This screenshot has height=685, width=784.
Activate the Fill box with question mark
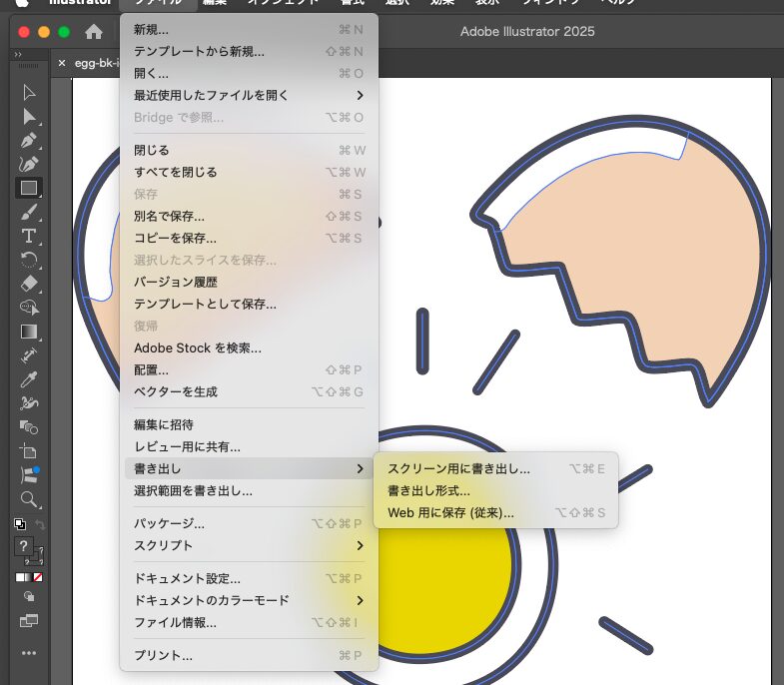tap(23, 546)
